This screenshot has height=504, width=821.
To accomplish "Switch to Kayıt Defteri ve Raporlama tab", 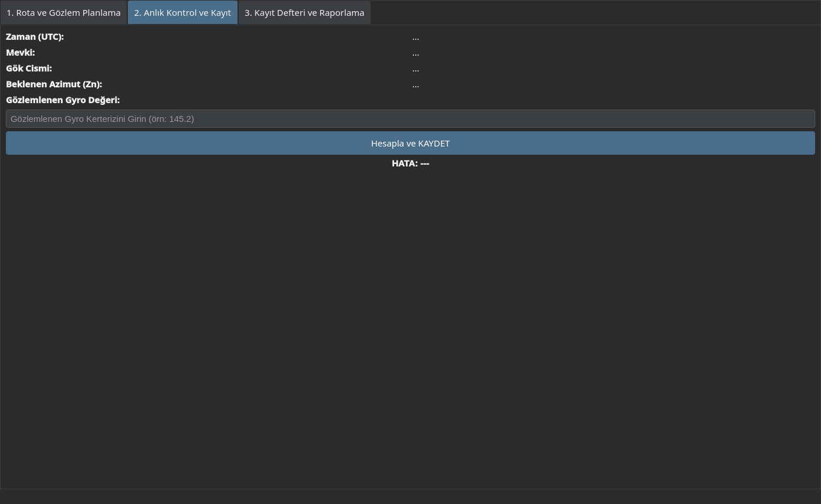I will pyautogui.click(x=304, y=12).
